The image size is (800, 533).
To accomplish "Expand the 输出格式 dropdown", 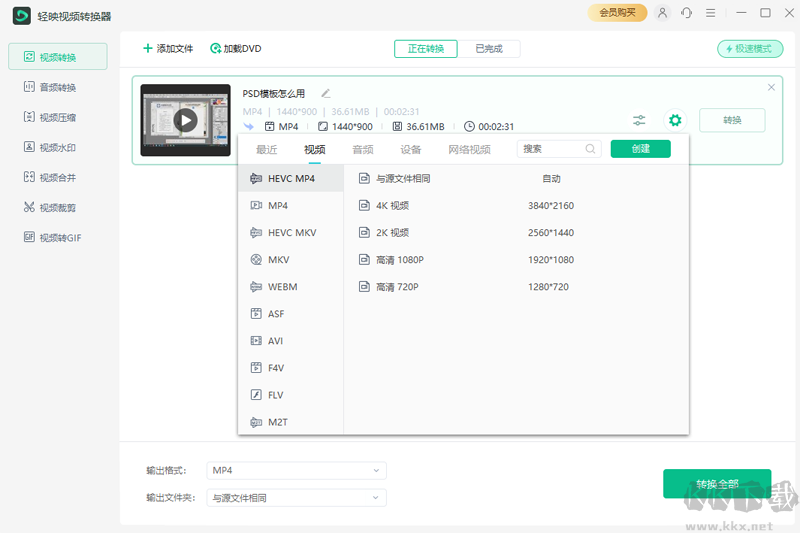I will [x=296, y=470].
